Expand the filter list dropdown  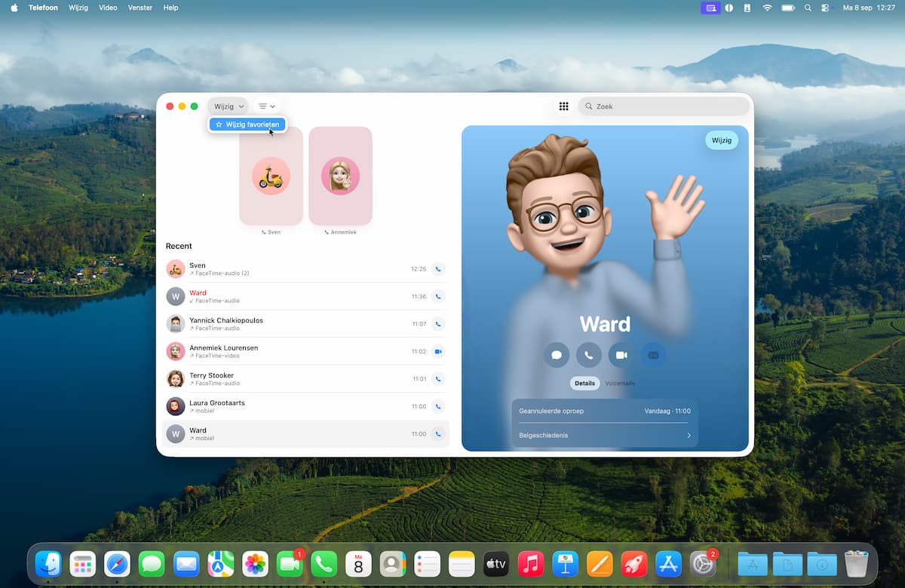[x=266, y=106]
